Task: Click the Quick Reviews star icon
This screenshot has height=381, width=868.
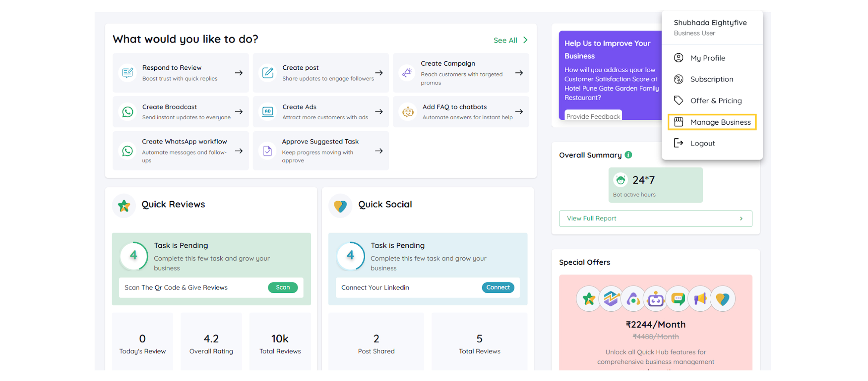Action: [124, 206]
